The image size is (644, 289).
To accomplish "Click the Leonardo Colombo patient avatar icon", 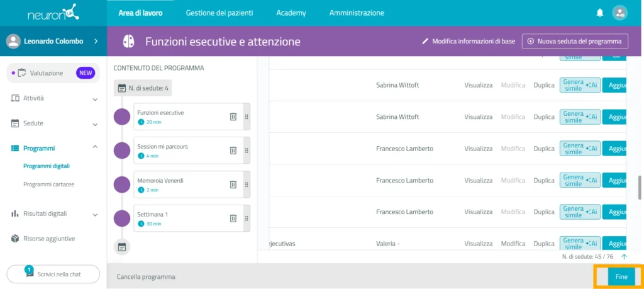I will coord(14,41).
